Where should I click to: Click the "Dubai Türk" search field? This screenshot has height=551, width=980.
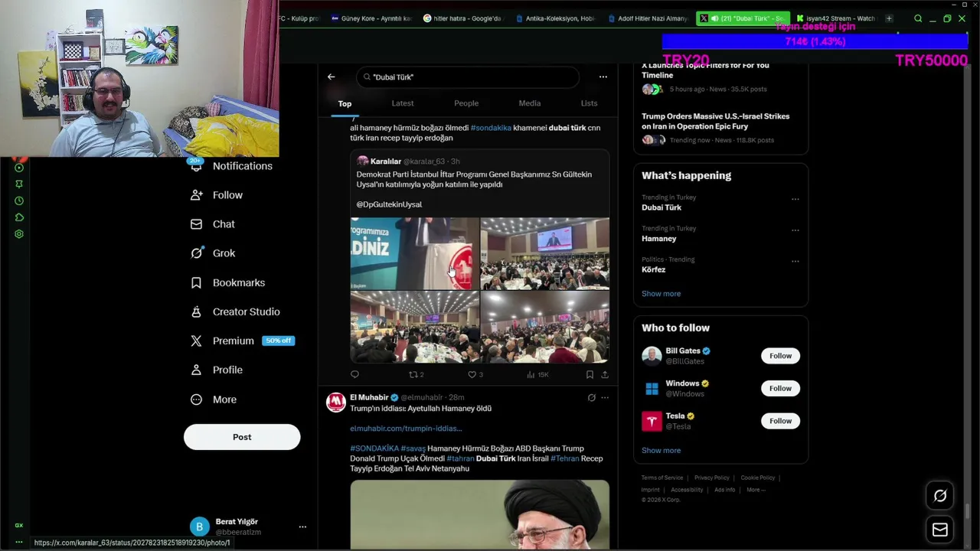(x=468, y=77)
